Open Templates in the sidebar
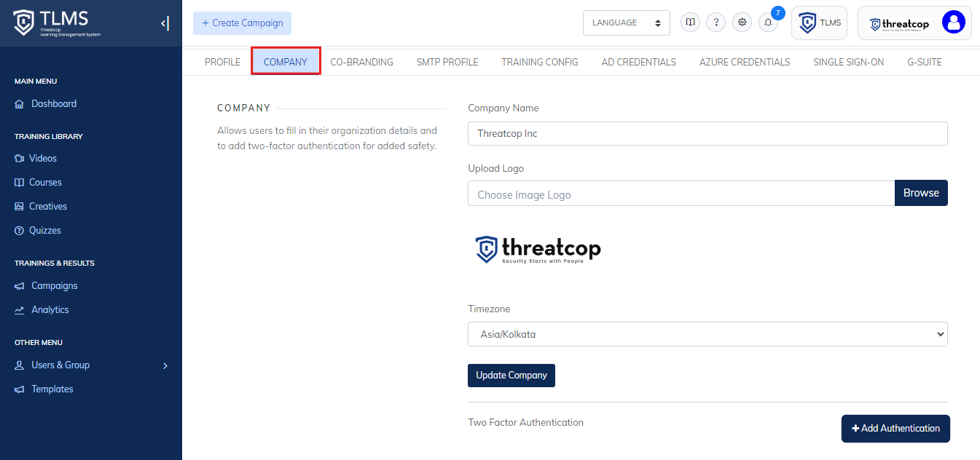Screen dimensions: 980x460 [x=52, y=389]
